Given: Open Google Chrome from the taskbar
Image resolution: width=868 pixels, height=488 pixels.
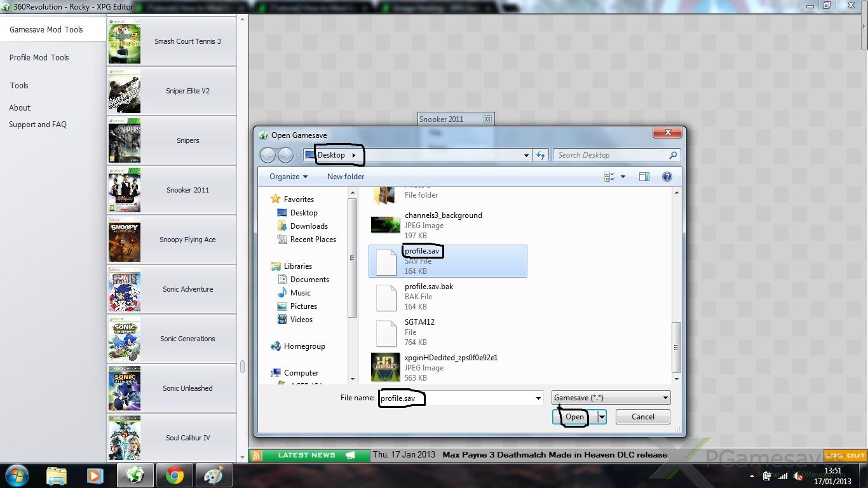Looking at the screenshot, I should (x=175, y=475).
